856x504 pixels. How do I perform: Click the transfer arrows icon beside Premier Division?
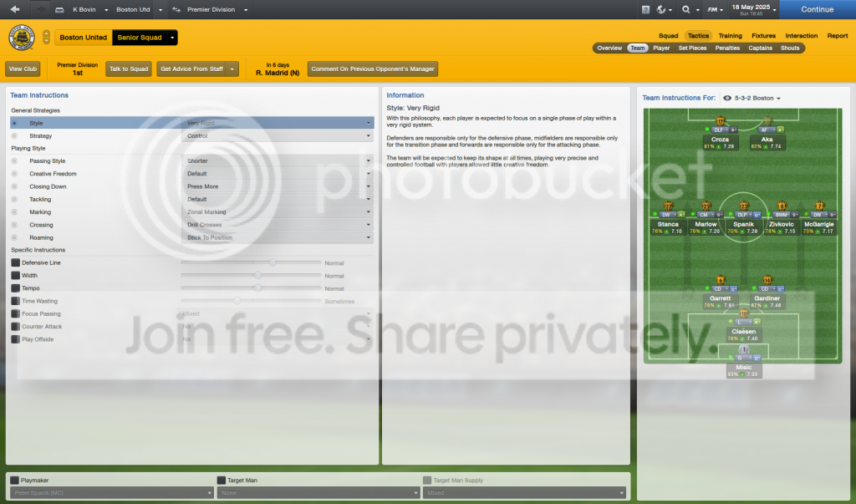[x=176, y=9]
